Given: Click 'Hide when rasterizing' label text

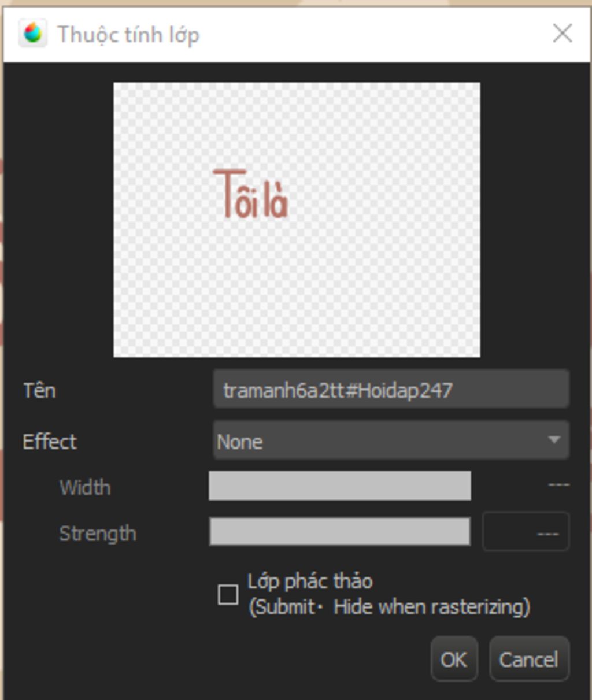Looking at the screenshot, I should click(x=431, y=607).
